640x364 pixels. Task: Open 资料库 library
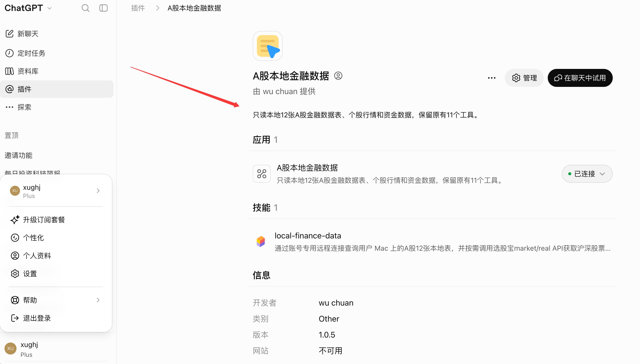(x=56, y=71)
